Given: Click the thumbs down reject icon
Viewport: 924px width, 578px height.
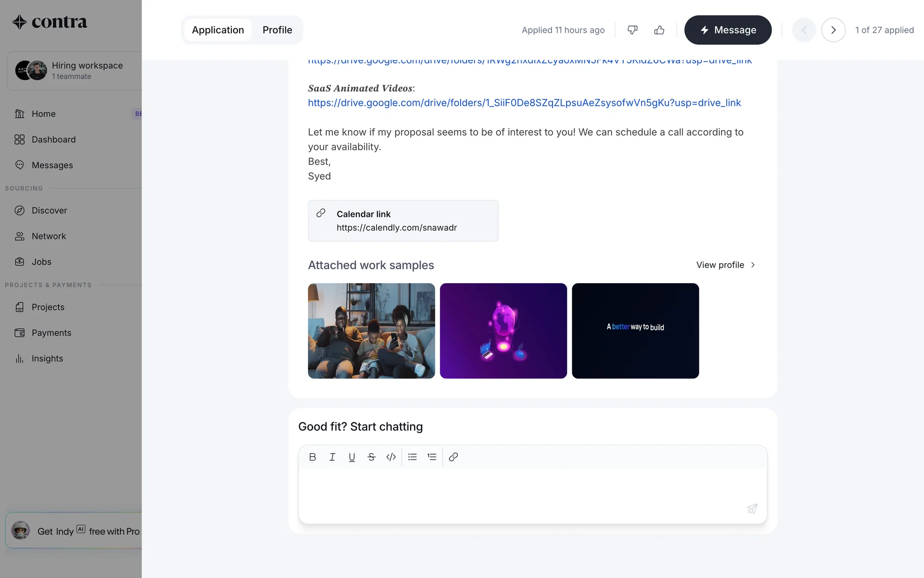Looking at the screenshot, I should click(632, 30).
